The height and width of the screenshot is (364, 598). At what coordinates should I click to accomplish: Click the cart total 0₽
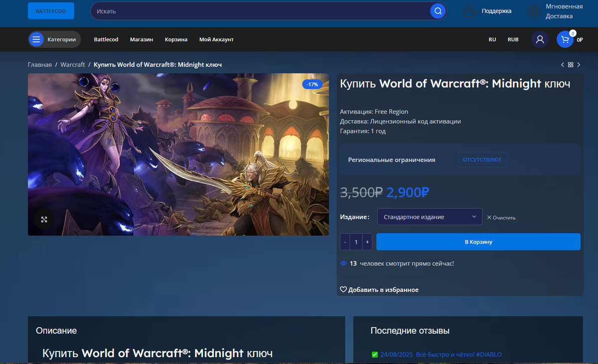point(580,40)
